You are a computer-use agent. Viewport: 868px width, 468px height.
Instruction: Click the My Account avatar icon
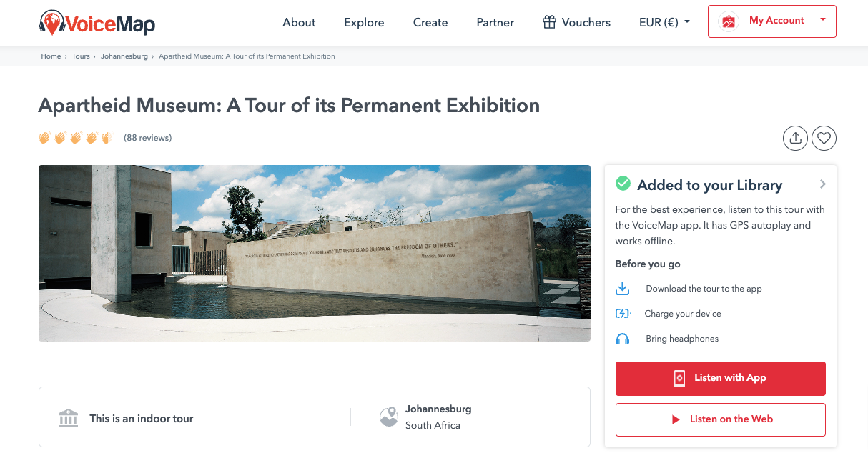(729, 21)
